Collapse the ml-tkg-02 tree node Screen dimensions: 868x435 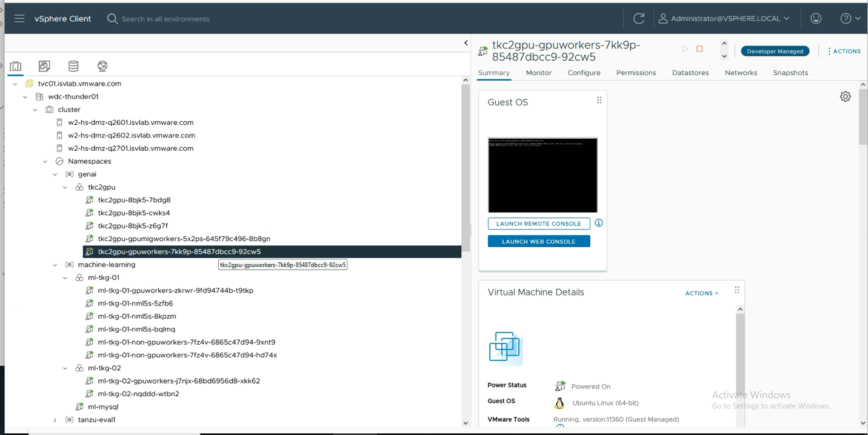(x=65, y=368)
